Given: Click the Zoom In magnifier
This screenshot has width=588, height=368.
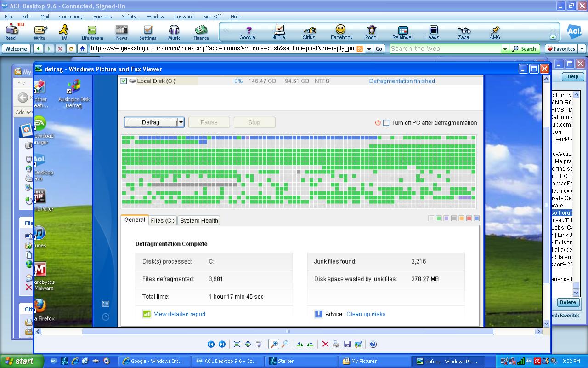Looking at the screenshot, I should pyautogui.click(x=274, y=344).
